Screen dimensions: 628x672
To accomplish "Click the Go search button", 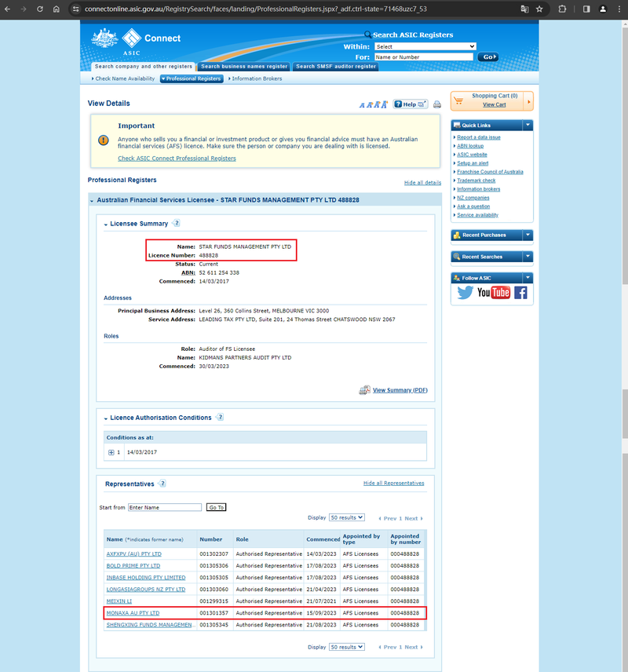I will click(x=487, y=57).
